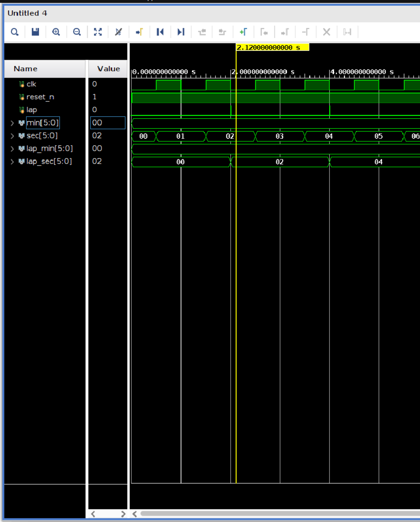Viewport: 420px width, 522px height.
Task: Click the Name column header
Action: point(45,69)
